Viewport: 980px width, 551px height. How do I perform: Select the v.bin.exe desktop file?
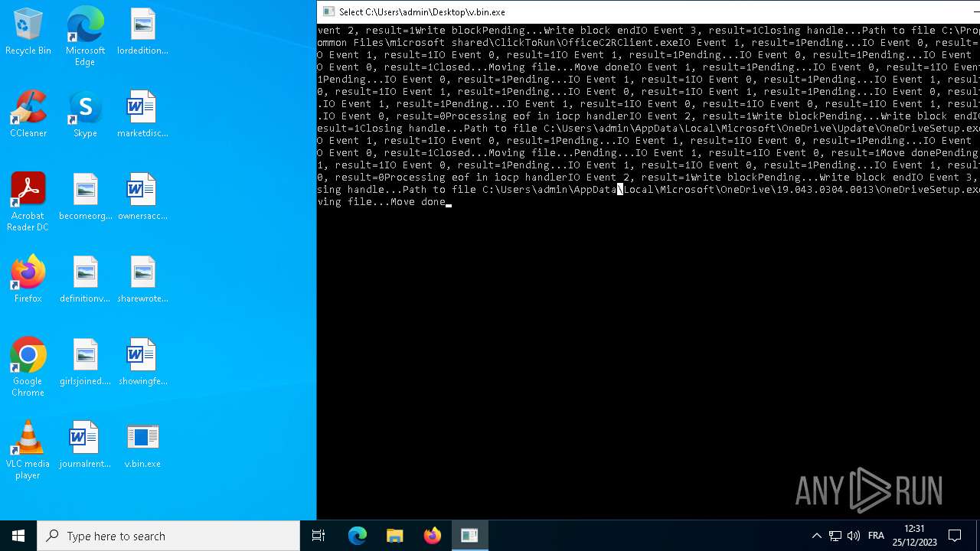(142, 446)
